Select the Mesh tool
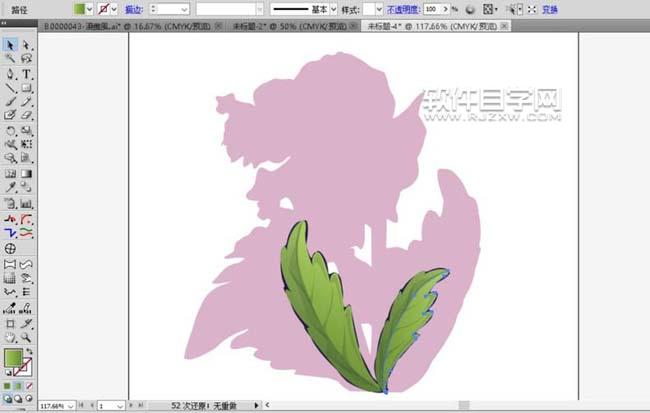This screenshot has width=650, height=413. point(10,173)
